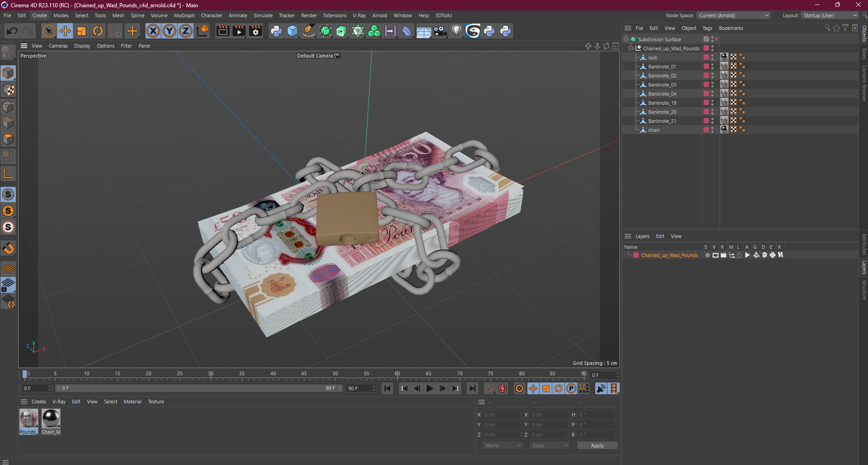The image size is (868, 465).
Task: Add a Cube primitive object
Action: click(293, 31)
